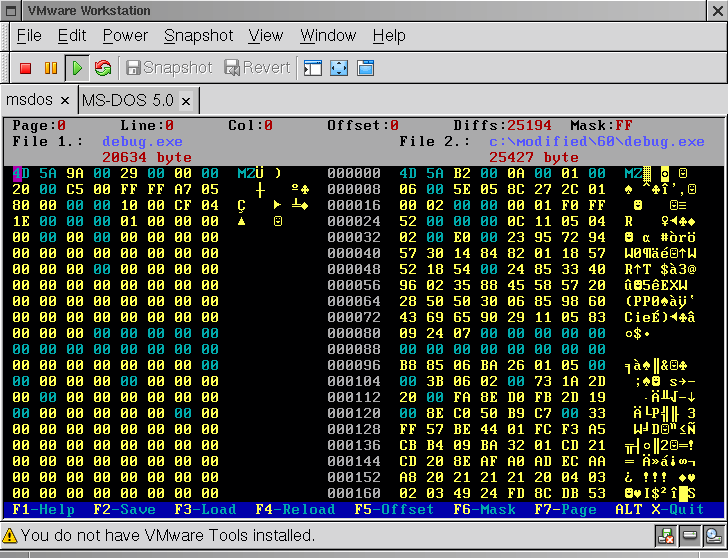
Task: Reset the virtual machine with the red-green refresh icon
Action: 103,68
